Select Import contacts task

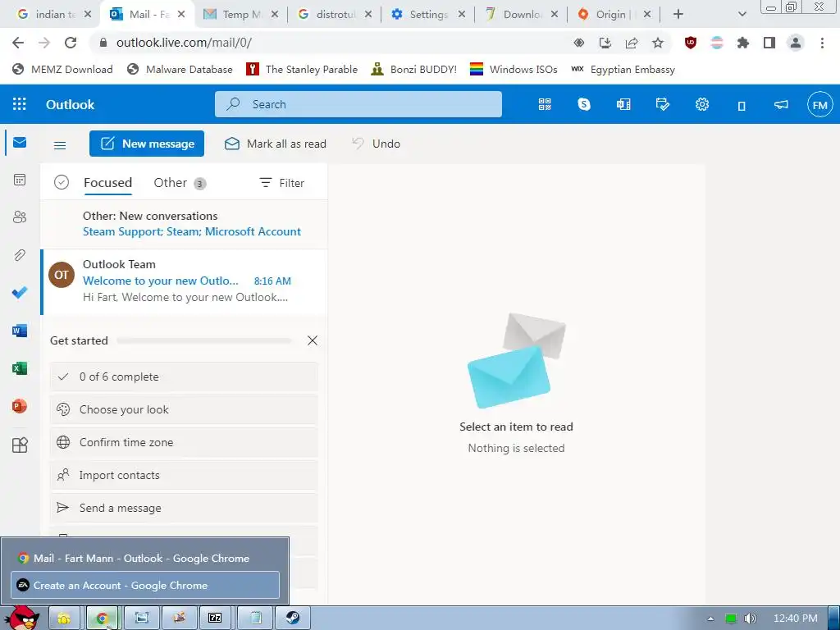(x=184, y=475)
